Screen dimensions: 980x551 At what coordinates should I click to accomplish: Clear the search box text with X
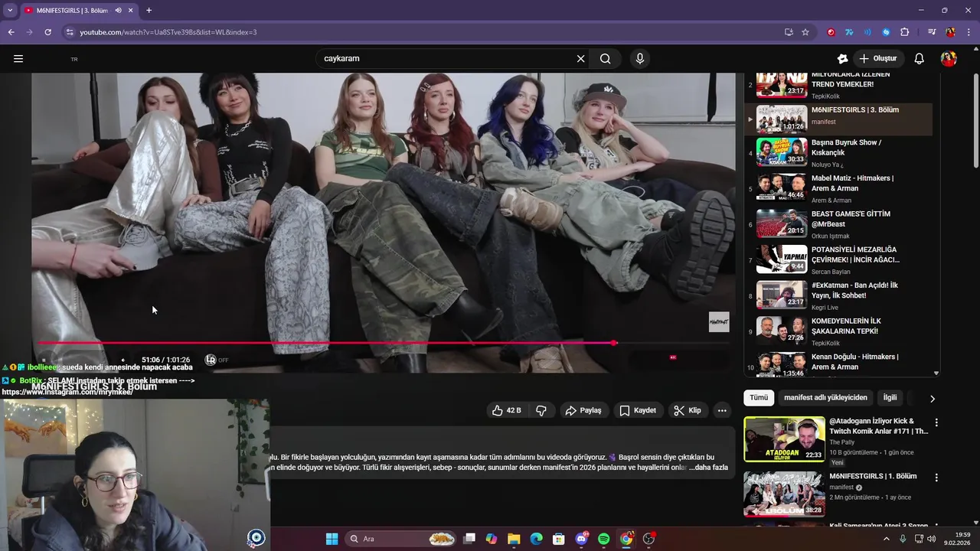580,58
